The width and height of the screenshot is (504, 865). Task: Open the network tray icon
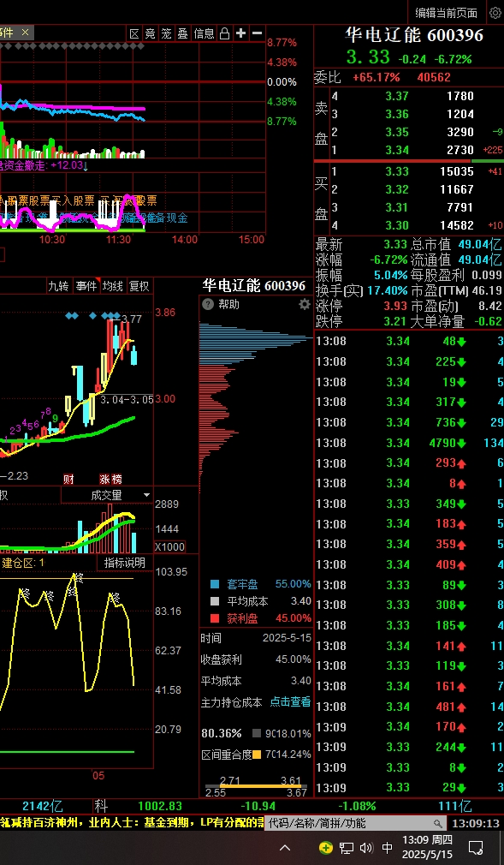347,847
